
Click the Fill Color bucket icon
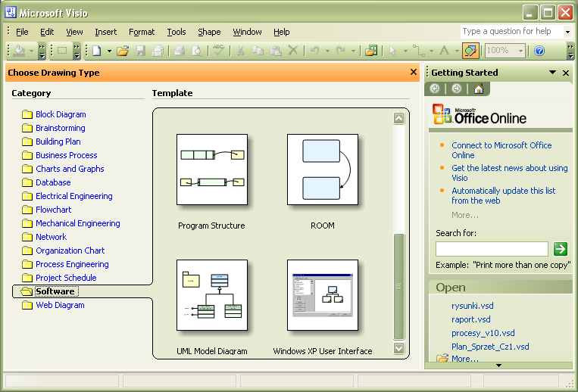(x=19, y=51)
